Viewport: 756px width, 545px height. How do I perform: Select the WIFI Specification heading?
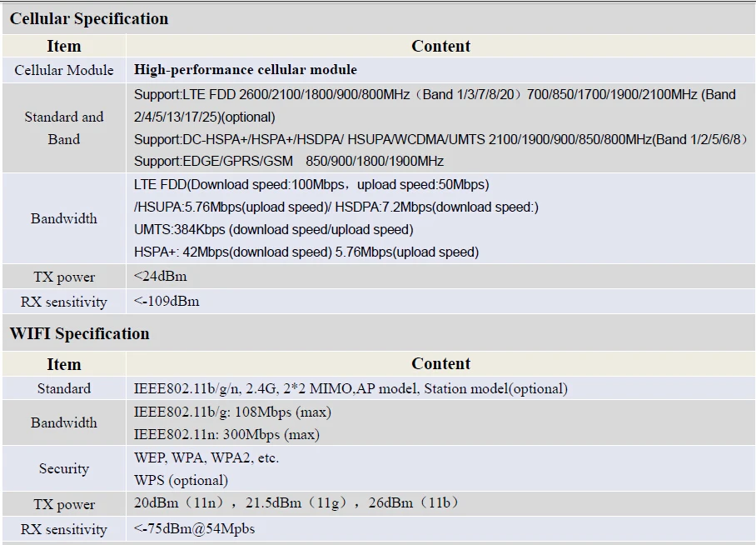[80, 333]
